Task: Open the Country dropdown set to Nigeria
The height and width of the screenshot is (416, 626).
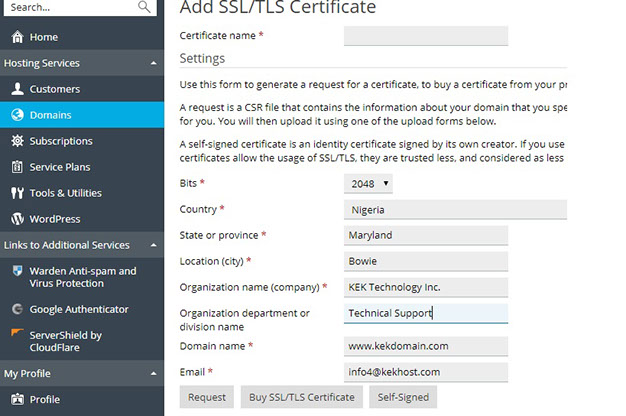Action: coord(455,210)
